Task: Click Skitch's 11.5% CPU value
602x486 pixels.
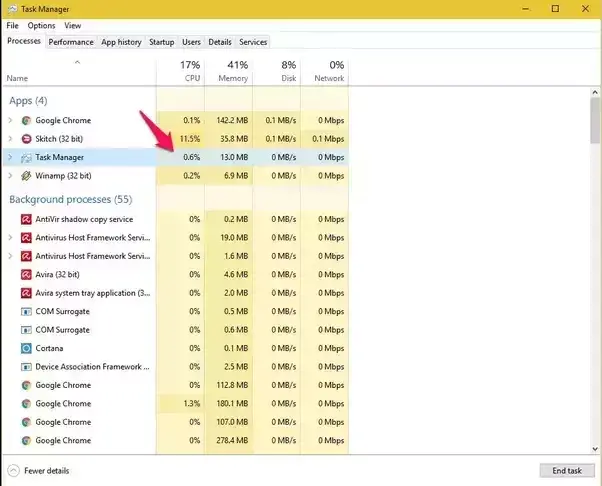Action: pos(190,139)
